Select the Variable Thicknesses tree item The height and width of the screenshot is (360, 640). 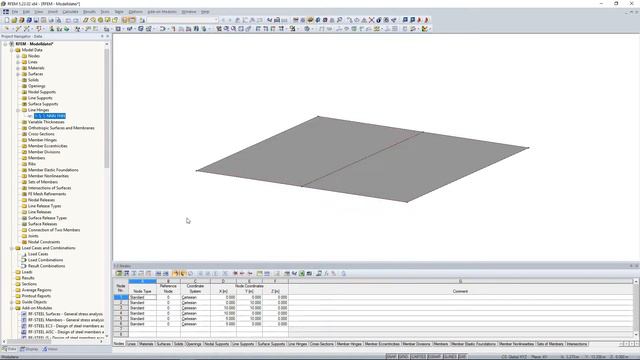(x=46, y=122)
